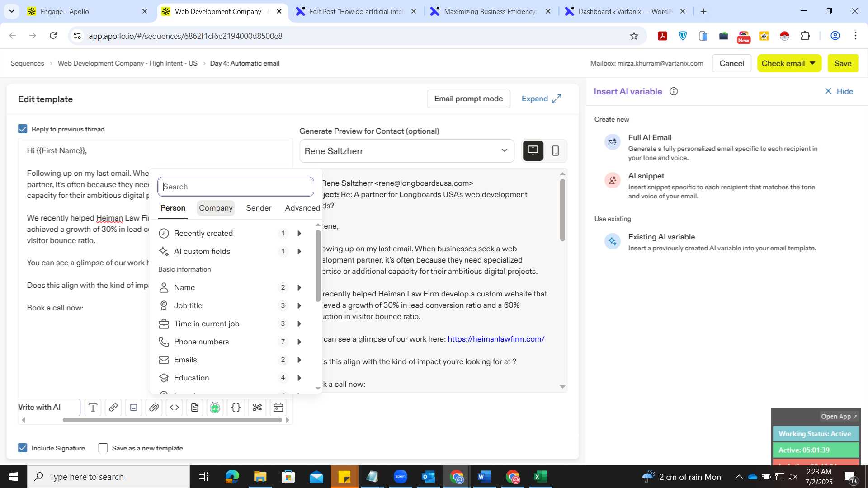
Task: Click the attachment paperclip icon
Action: pos(154,408)
